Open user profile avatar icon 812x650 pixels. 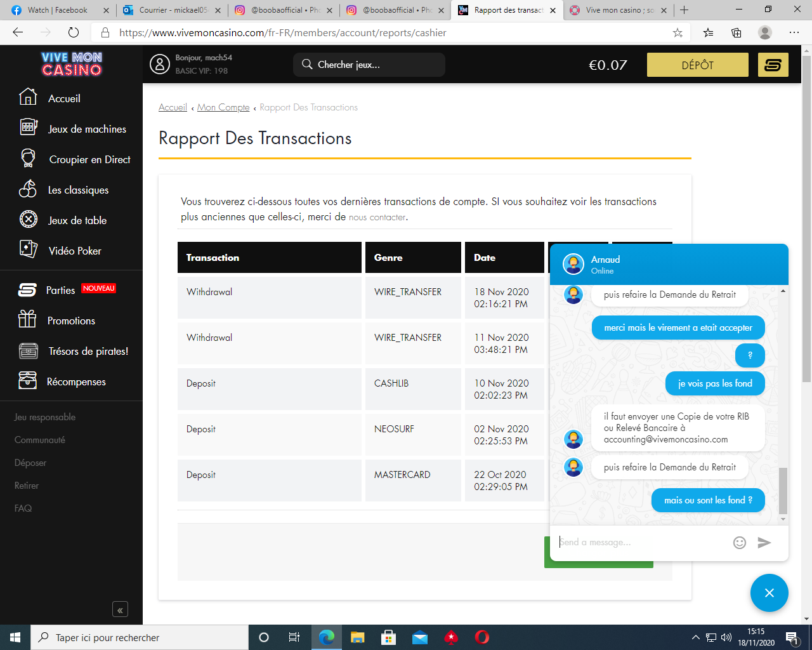tap(159, 64)
